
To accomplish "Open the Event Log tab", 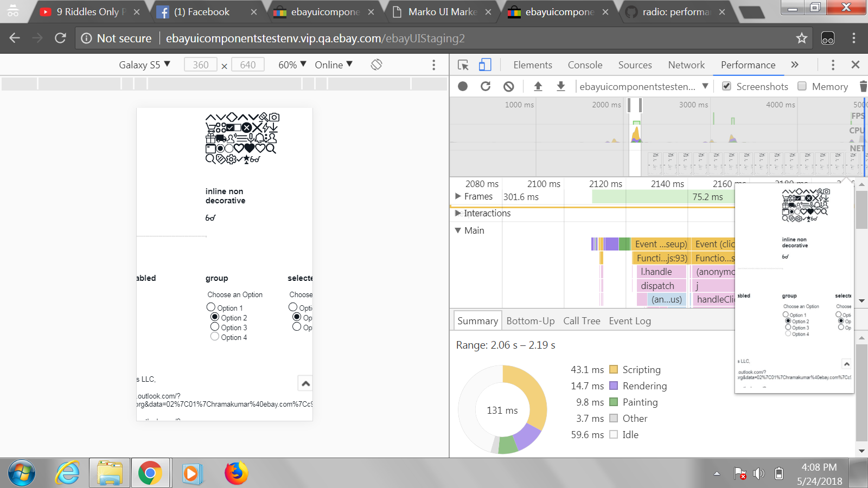I will (x=630, y=321).
